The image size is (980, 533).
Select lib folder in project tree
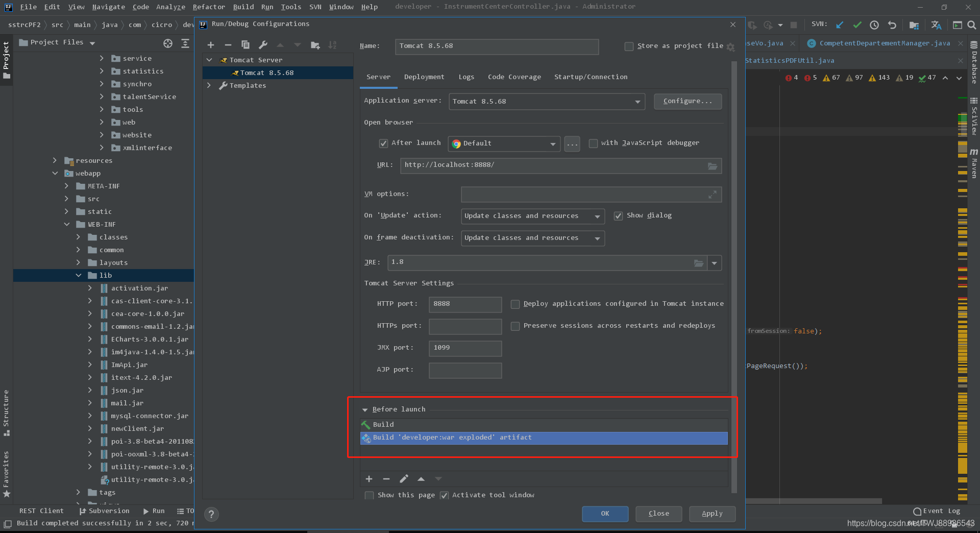pos(104,276)
